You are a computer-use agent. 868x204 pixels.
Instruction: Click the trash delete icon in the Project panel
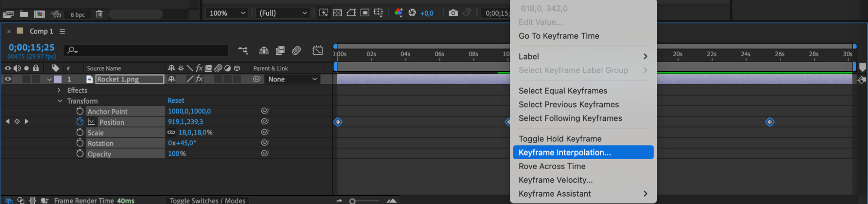99,14
